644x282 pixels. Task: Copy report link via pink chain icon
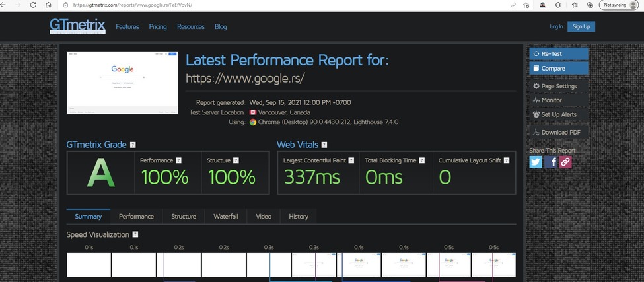click(565, 162)
